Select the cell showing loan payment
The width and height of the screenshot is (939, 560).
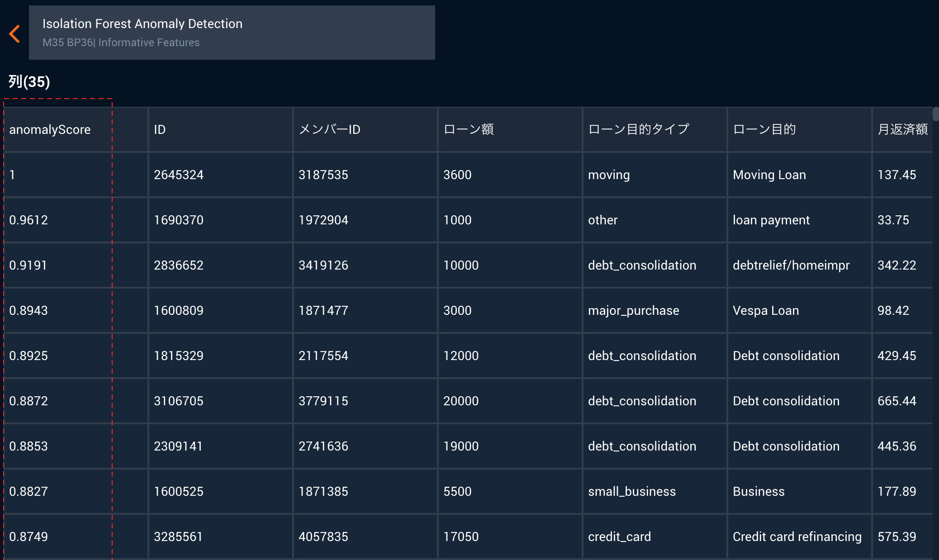pos(771,220)
